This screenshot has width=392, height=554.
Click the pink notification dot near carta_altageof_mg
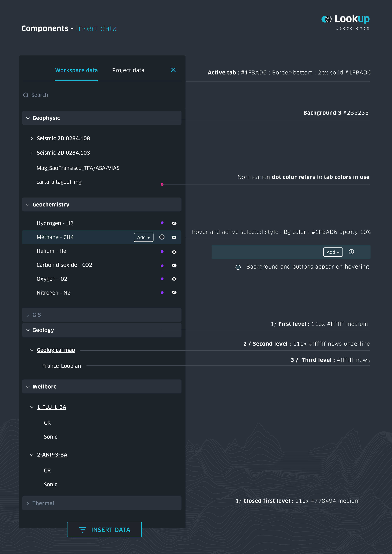click(162, 184)
